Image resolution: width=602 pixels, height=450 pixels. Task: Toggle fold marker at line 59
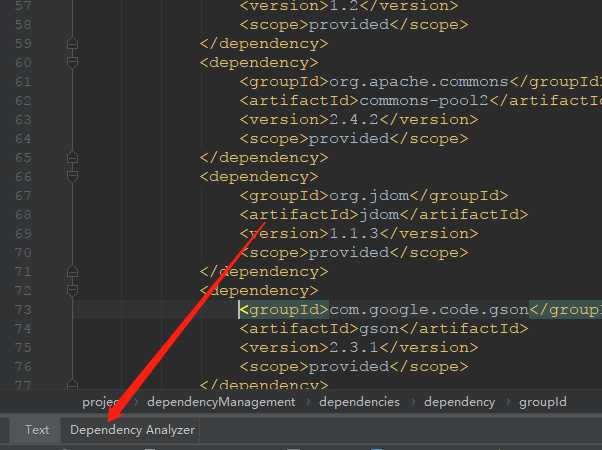tap(72, 43)
